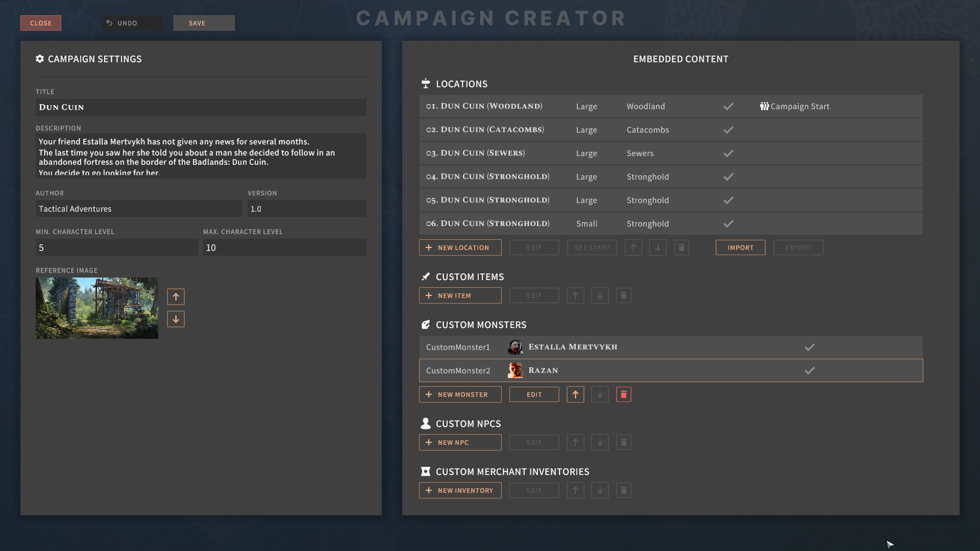
Task: Save the campaign
Action: [x=204, y=23]
